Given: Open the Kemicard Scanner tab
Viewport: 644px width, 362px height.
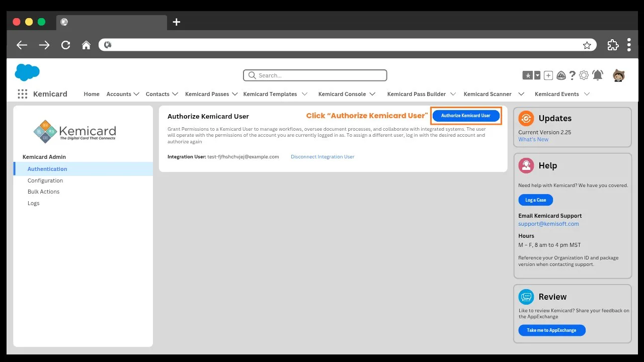Looking at the screenshot, I should click(x=488, y=94).
